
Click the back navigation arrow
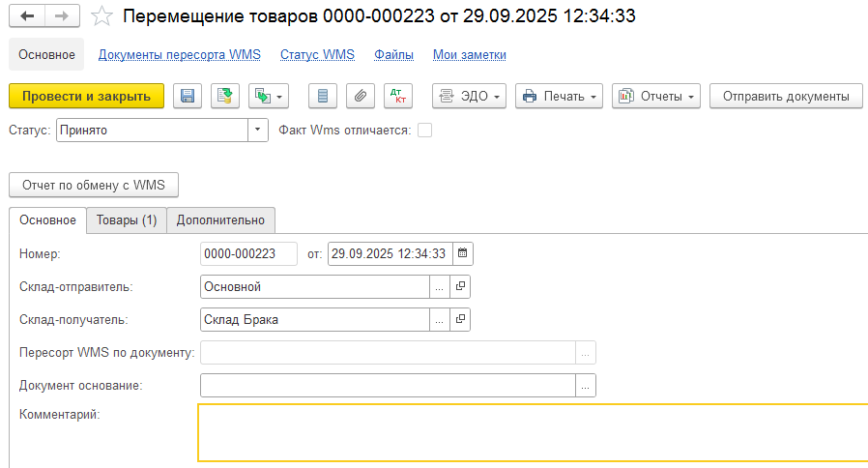tap(27, 16)
